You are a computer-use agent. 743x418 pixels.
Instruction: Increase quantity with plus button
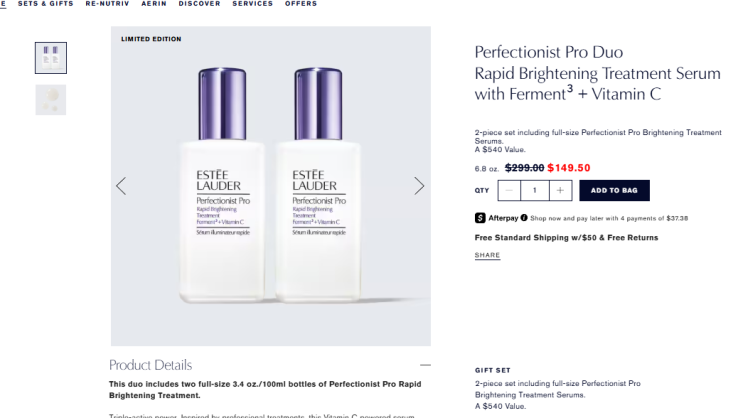(x=560, y=190)
